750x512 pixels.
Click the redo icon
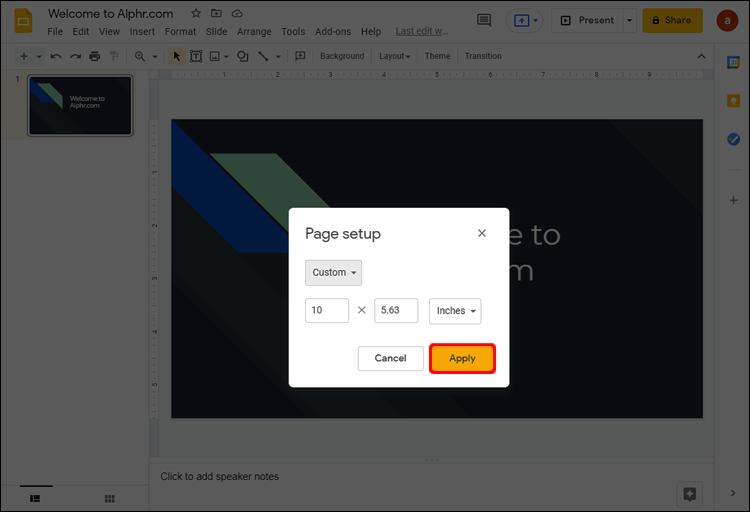point(75,56)
